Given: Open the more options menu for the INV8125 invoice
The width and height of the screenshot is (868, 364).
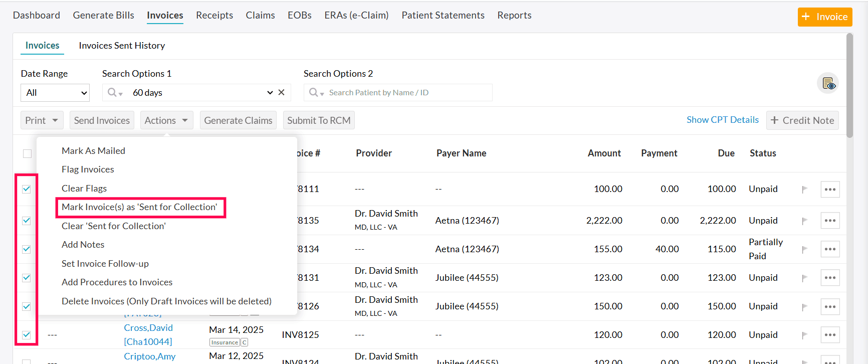Looking at the screenshot, I should click(830, 335).
